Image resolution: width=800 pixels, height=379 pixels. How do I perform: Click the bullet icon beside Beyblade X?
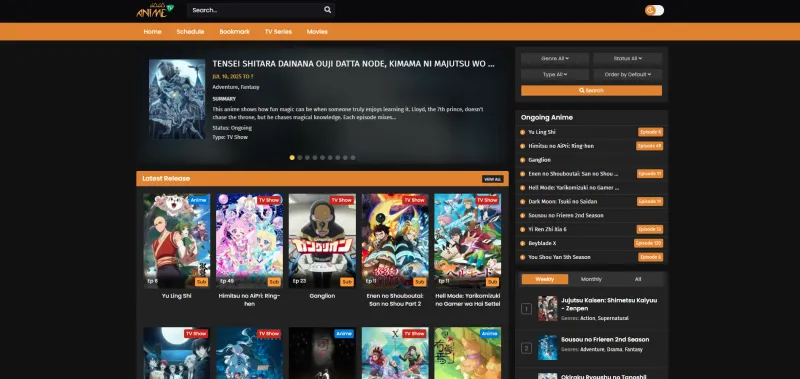pyautogui.click(x=522, y=243)
